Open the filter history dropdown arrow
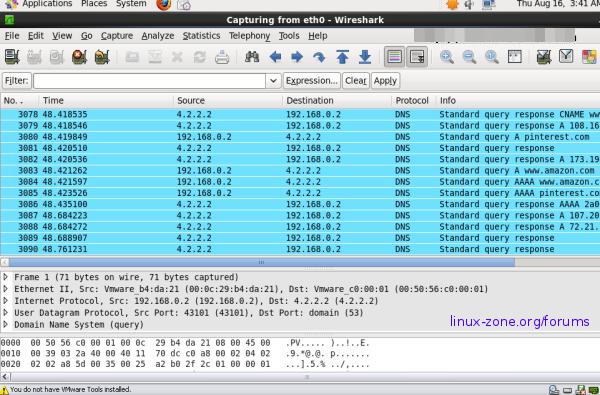Viewport: 600px width, 395px height. (x=273, y=81)
